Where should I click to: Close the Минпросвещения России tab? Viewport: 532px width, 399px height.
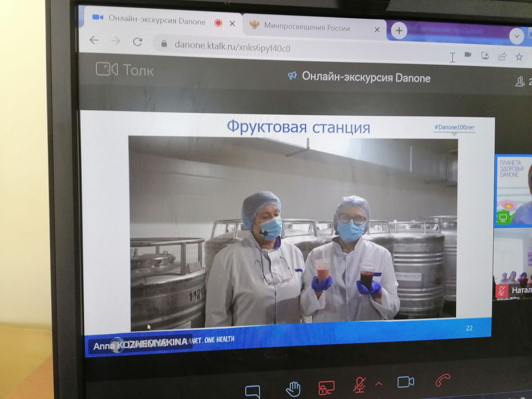[377, 30]
